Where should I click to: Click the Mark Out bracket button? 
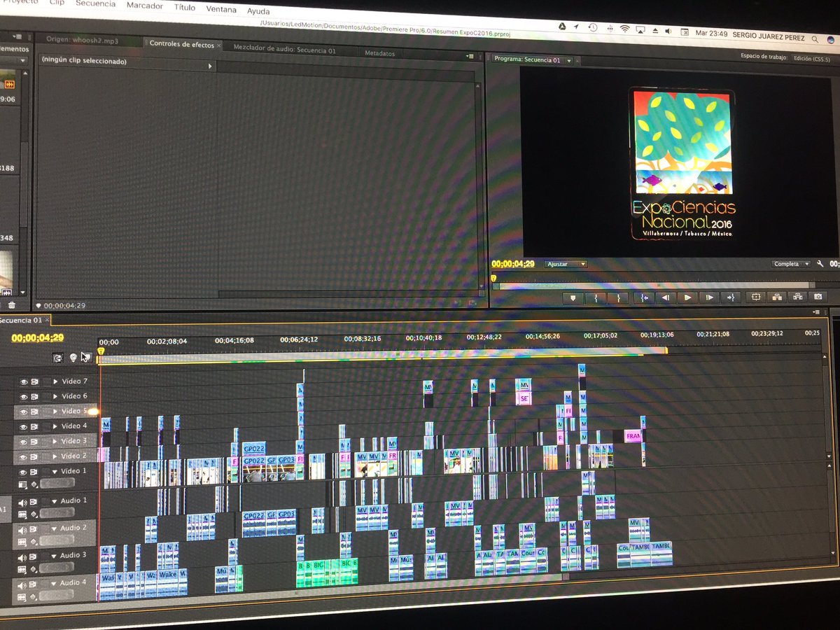coord(618,297)
